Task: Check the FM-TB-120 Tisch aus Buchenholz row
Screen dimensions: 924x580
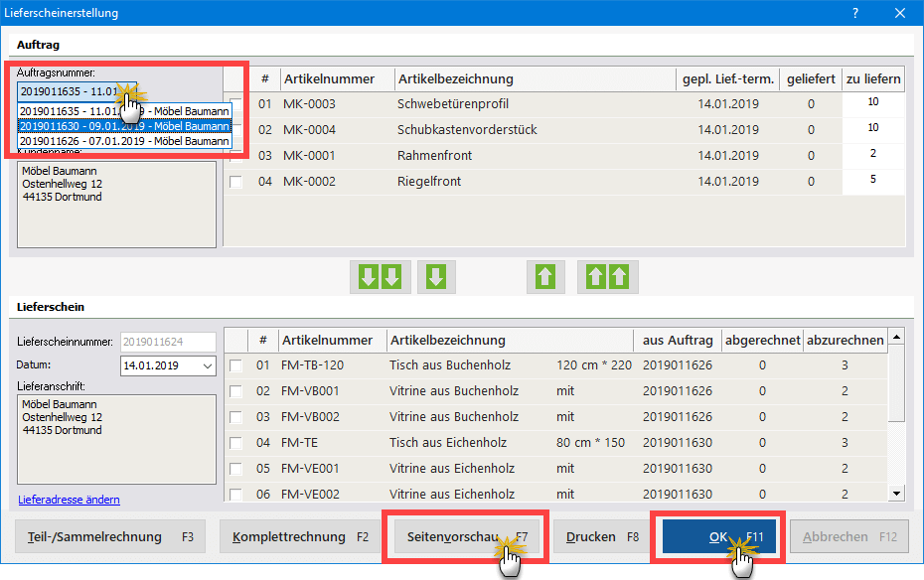Action: (236, 365)
